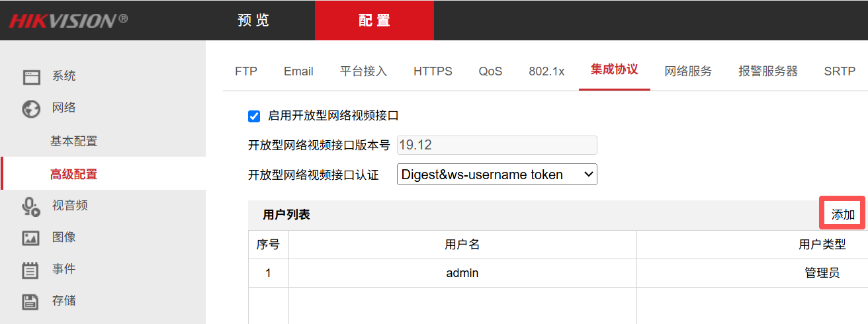The image size is (868, 324).
Task: Click the Event notepad icon
Action: point(31,270)
